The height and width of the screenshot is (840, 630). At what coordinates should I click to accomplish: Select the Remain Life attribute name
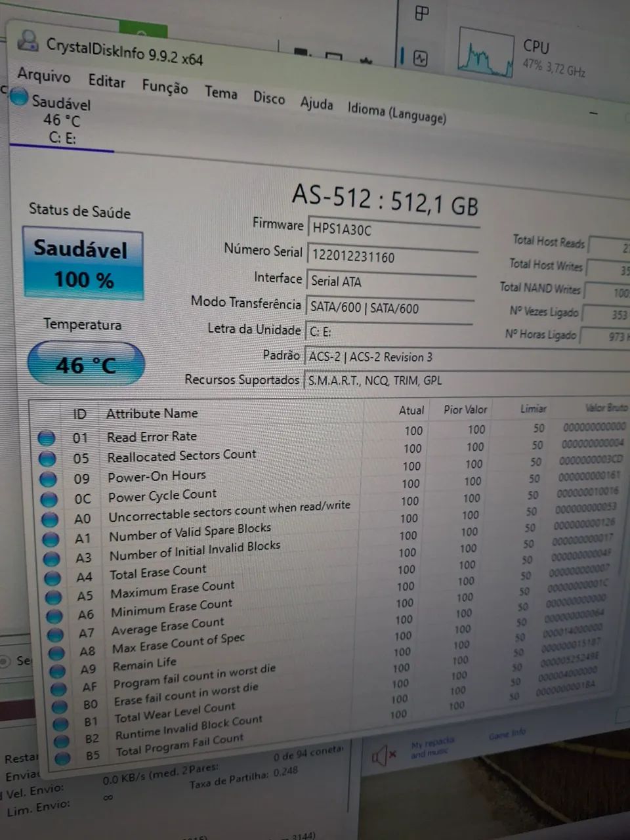145,664
